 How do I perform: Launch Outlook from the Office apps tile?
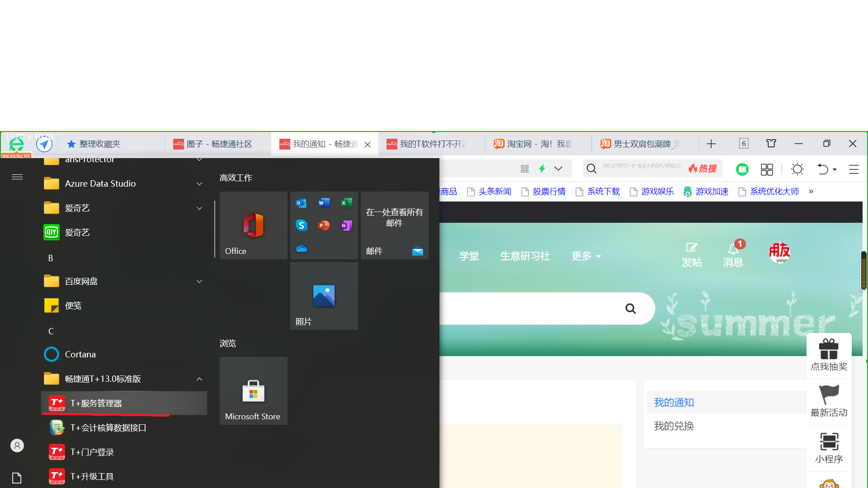(x=301, y=203)
